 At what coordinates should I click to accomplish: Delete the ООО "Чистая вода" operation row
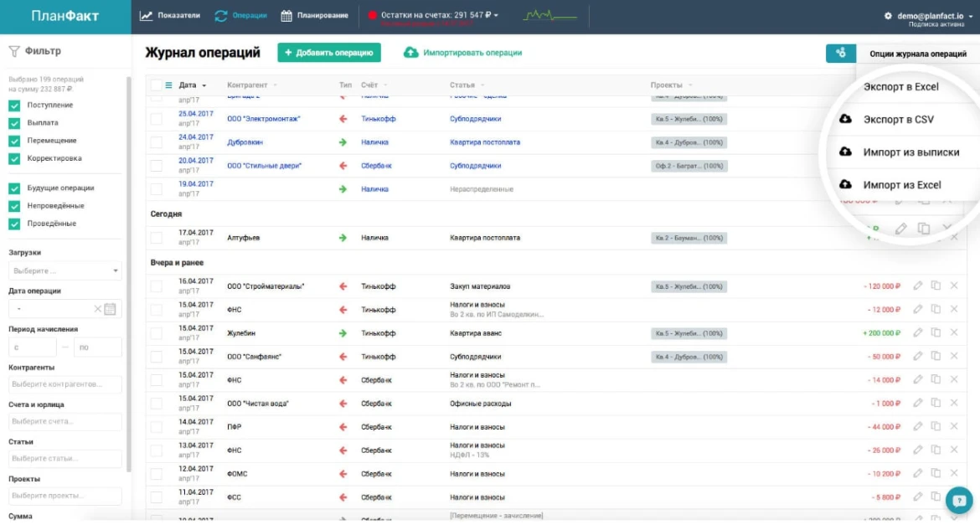954,404
